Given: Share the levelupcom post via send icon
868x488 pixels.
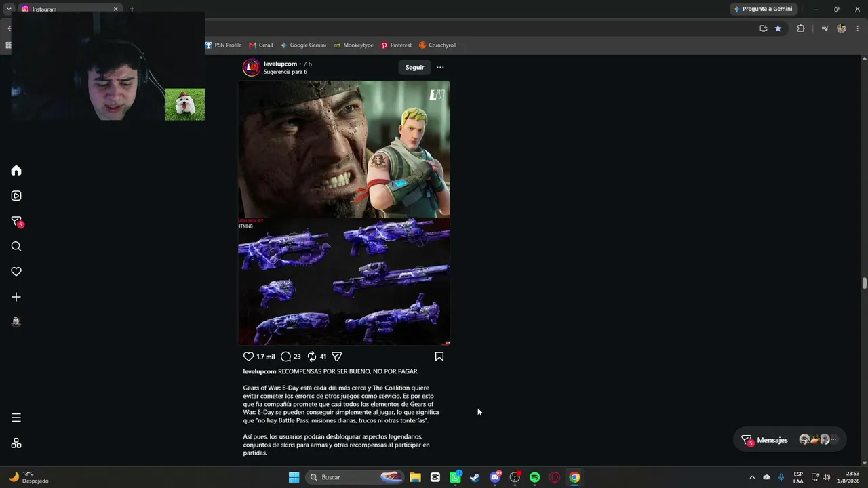Looking at the screenshot, I should point(337,357).
